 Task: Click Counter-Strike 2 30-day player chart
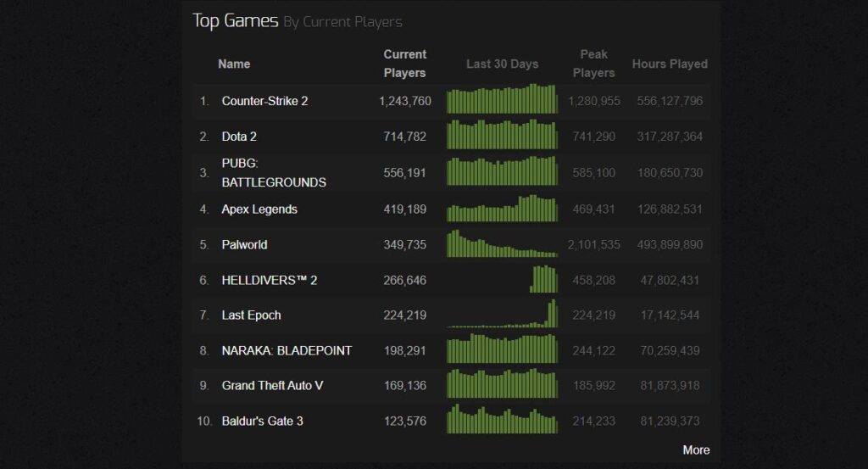click(502, 99)
